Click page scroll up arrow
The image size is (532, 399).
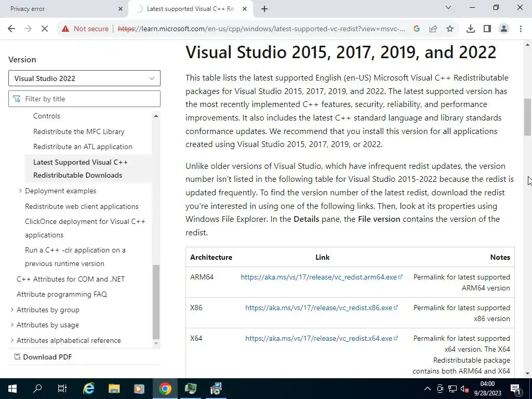pyautogui.click(x=528, y=45)
